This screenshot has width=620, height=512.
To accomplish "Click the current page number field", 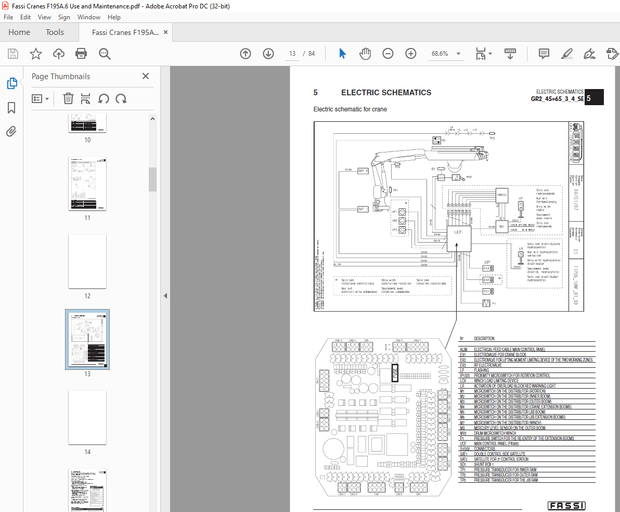I will (x=292, y=53).
